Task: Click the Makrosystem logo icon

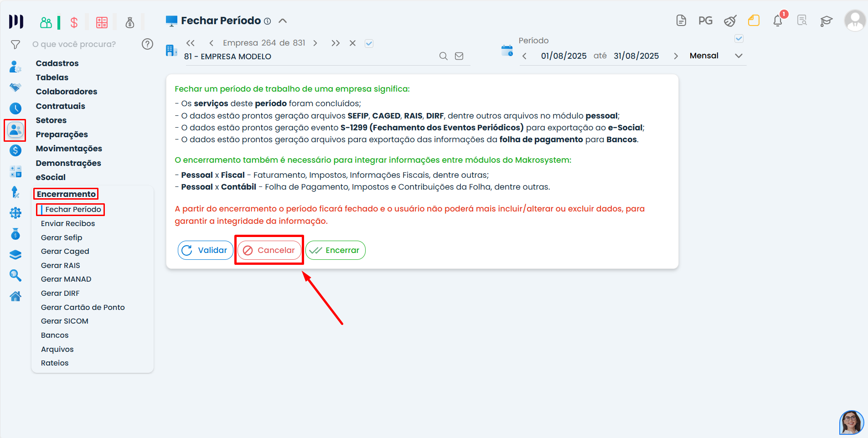Action: 16,21
